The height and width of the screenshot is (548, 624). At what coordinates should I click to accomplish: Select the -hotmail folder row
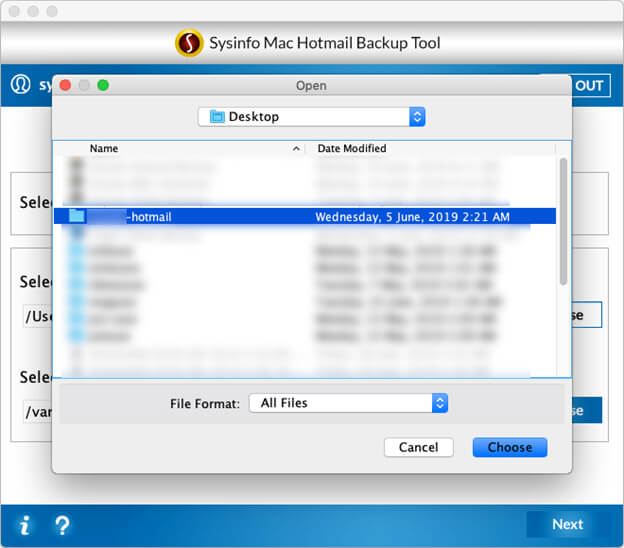[x=305, y=216]
